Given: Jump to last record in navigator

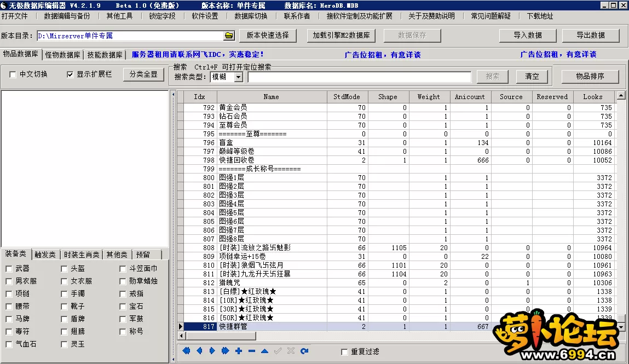Looking at the screenshot, I should tap(225, 351).
